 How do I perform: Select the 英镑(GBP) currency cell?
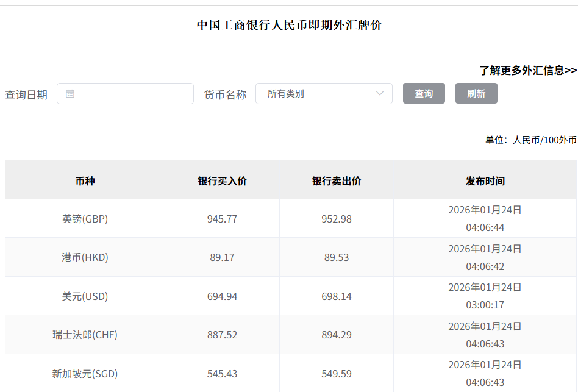[85, 219]
